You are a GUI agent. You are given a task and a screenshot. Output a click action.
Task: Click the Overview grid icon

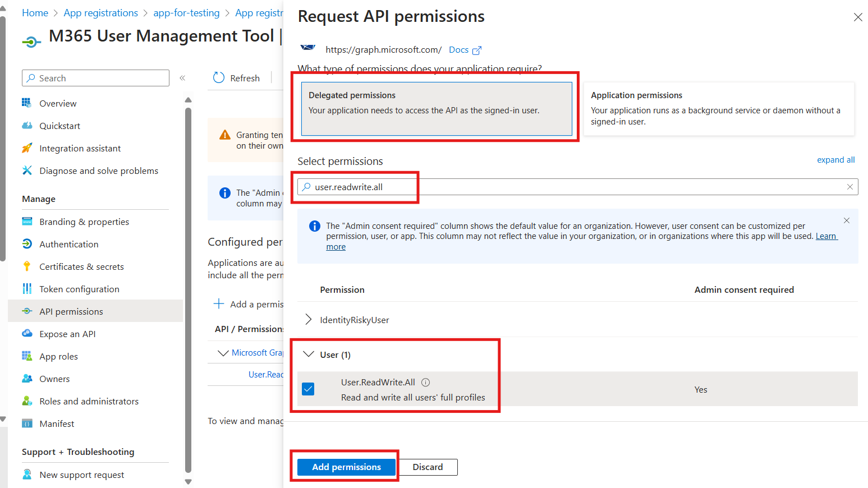[26, 103]
